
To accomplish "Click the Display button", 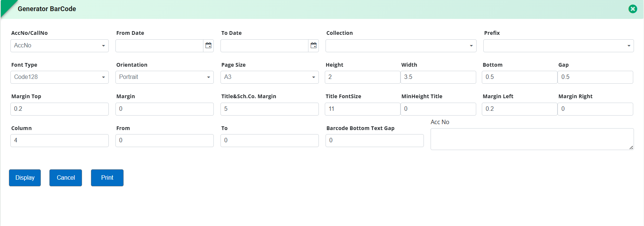I will click(25, 178).
